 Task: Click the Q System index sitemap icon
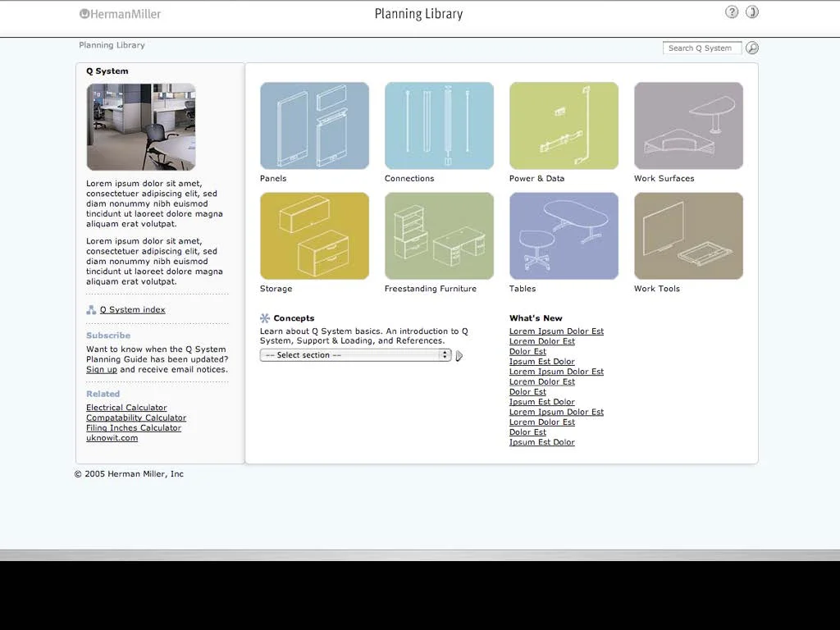[91, 309]
